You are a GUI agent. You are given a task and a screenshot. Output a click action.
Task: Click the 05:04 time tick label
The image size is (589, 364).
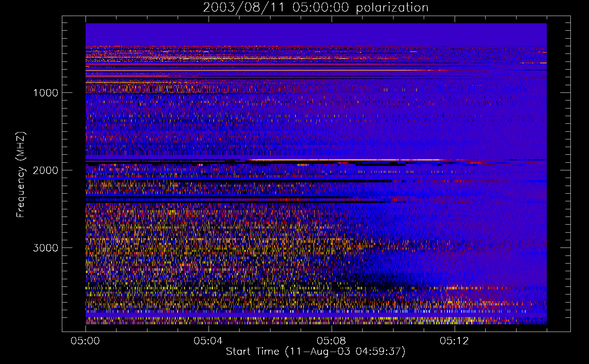tap(208, 341)
